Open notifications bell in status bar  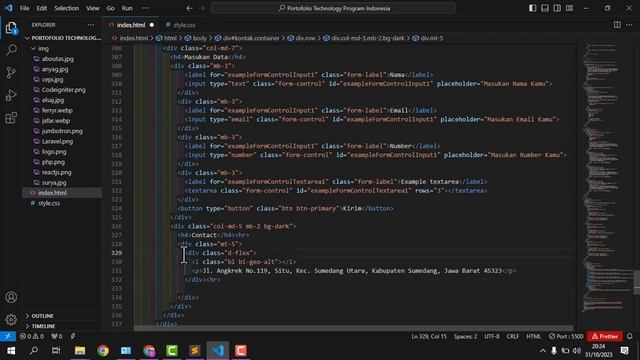tap(629, 336)
